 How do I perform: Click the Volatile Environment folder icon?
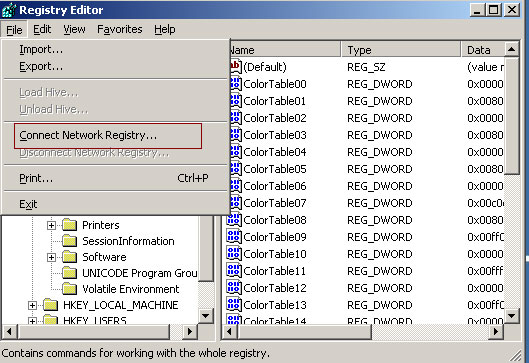click(70, 289)
